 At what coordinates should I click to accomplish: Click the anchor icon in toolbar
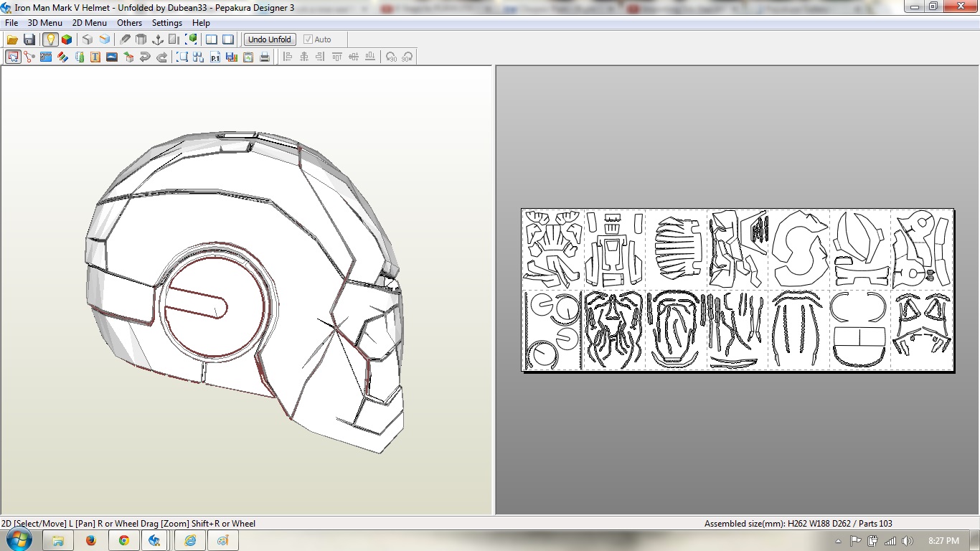pos(158,39)
